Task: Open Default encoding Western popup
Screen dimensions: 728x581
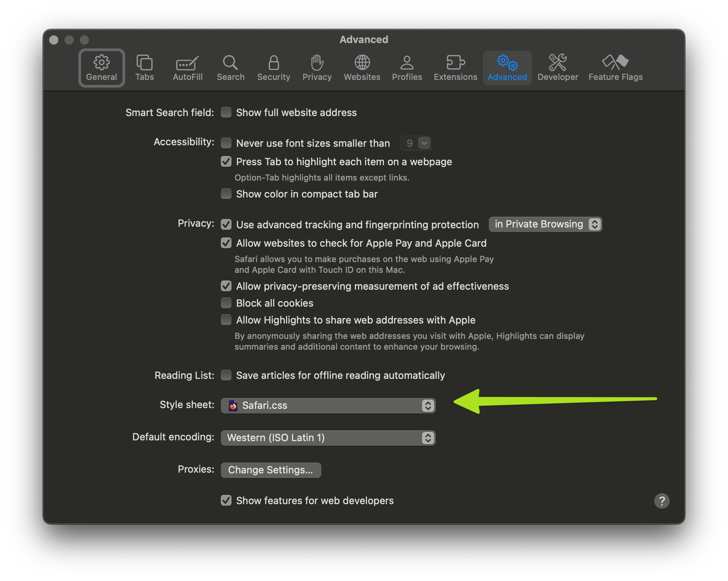Action: point(328,438)
